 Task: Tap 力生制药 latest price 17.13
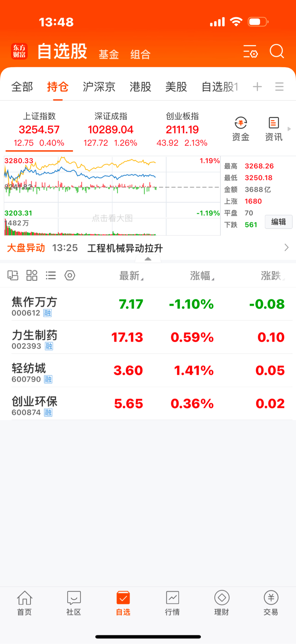click(x=127, y=337)
